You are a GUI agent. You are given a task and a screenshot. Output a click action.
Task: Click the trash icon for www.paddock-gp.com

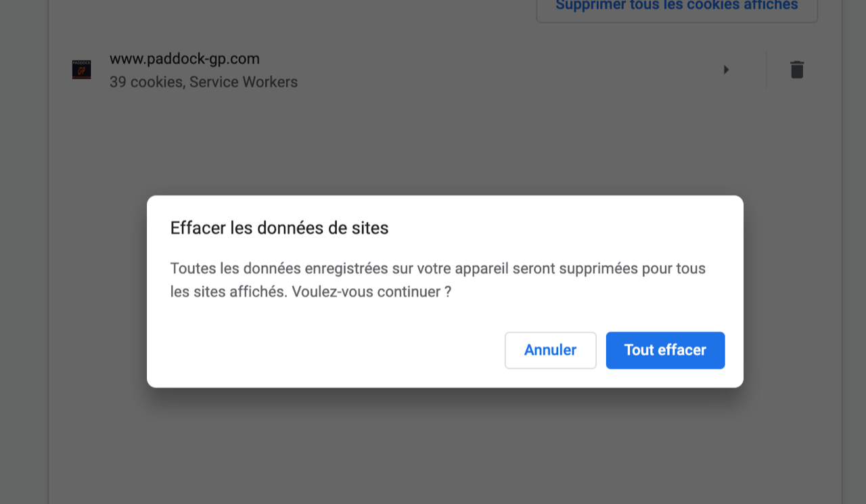tap(797, 70)
